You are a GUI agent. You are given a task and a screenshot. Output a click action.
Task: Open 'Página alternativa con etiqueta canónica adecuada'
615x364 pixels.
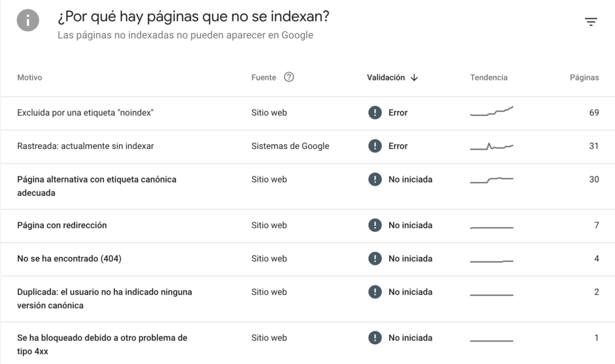[x=97, y=179]
